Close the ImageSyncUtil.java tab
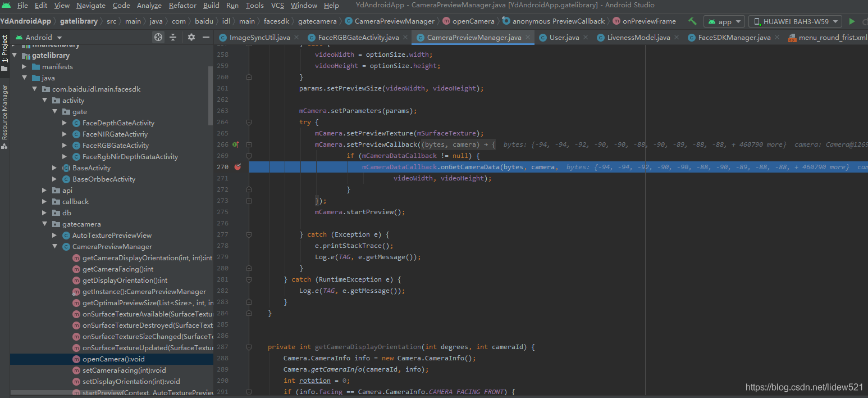Viewport: 868px width, 398px height. pyautogui.click(x=298, y=38)
